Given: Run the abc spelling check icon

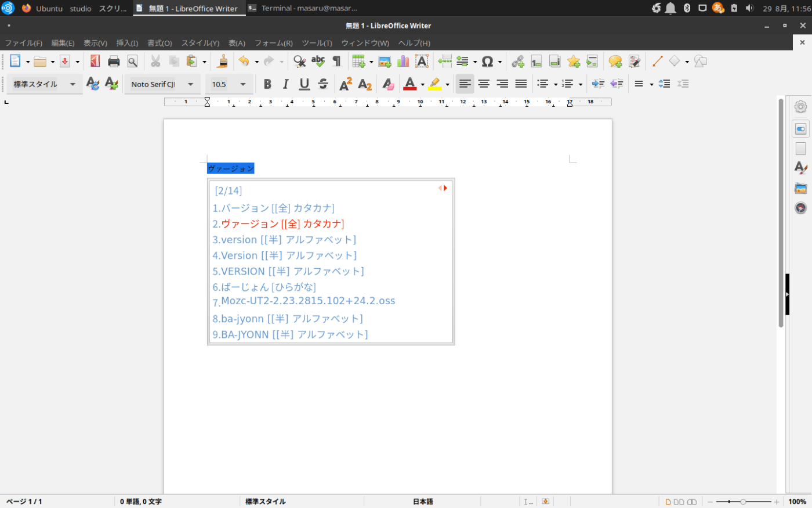Looking at the screenshot, I should 318,61.
